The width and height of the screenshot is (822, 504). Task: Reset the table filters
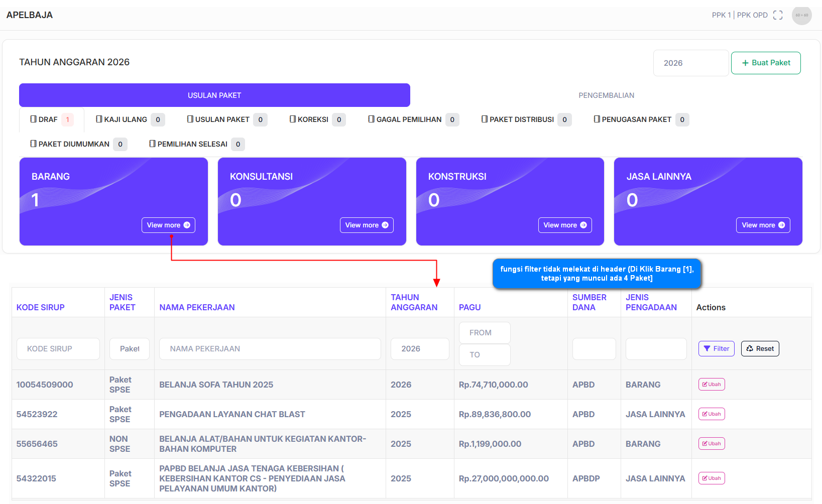[x=760, y=348]
